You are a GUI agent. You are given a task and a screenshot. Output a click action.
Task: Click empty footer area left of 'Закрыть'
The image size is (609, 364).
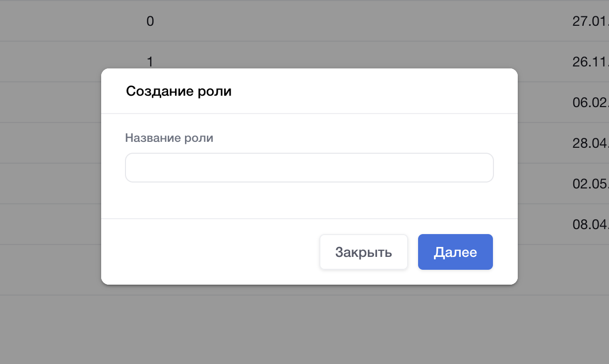[208, 252]
